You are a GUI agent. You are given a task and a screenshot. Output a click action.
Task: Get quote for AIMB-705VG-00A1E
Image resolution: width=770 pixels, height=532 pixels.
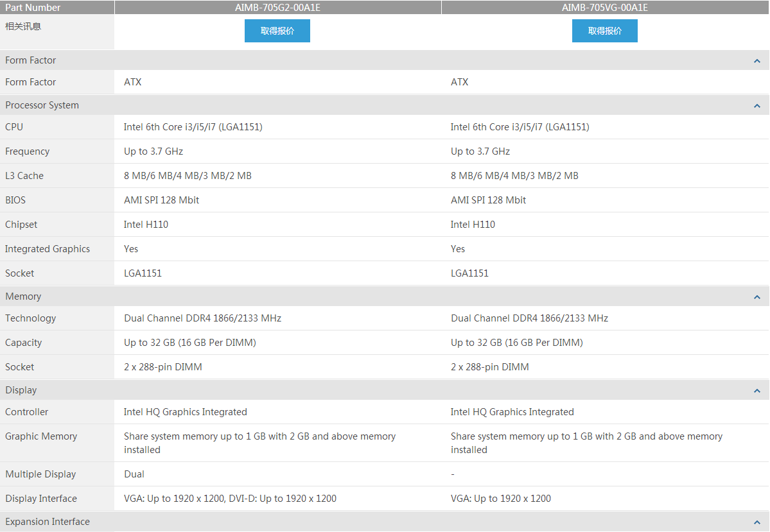(x=604, y=31)
